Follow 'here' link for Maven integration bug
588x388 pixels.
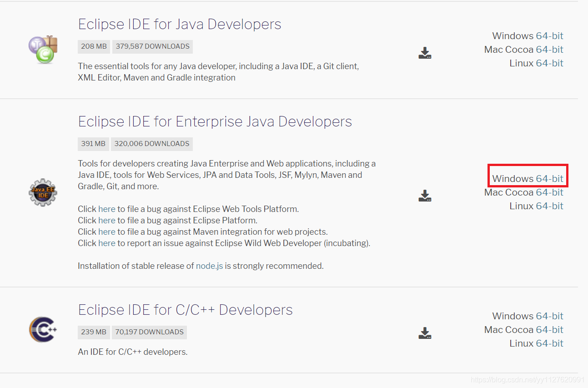pyautogui.click(x=107, y=232)
